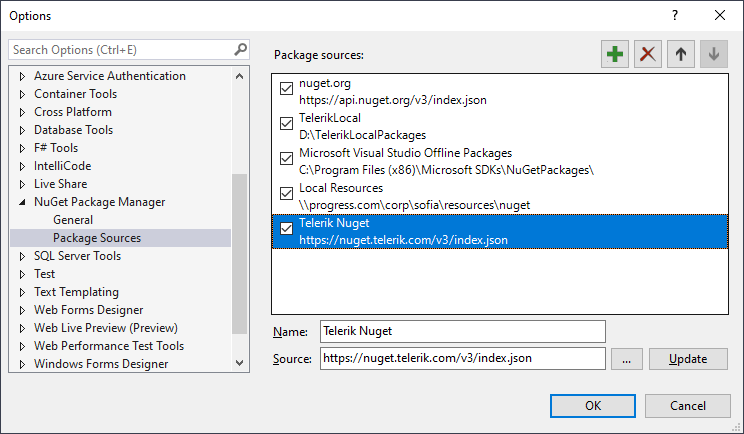
Task: Open the help question mark in the title bar
Action: pyautogui.click(x=675, y=15)
